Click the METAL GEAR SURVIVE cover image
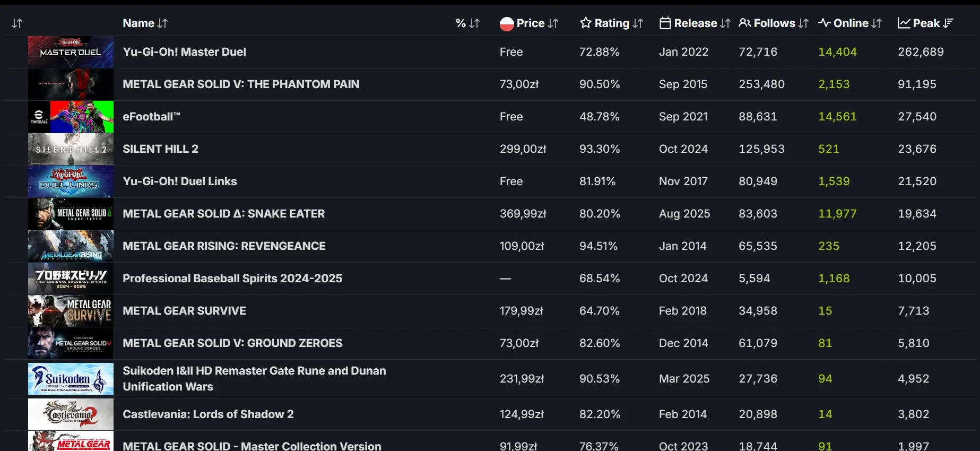The height and width of the screenshot is (451, 980). click(x=71, y=311)
